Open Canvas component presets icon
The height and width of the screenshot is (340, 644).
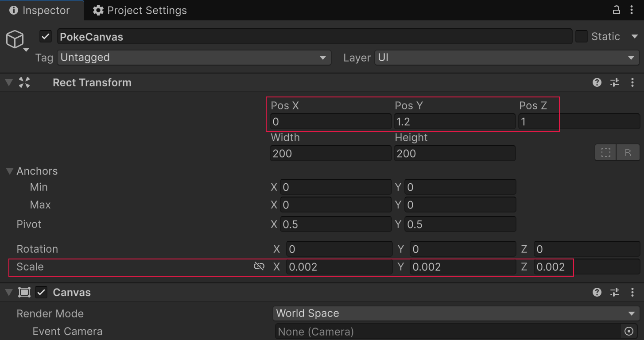click(x=615, y=292)
